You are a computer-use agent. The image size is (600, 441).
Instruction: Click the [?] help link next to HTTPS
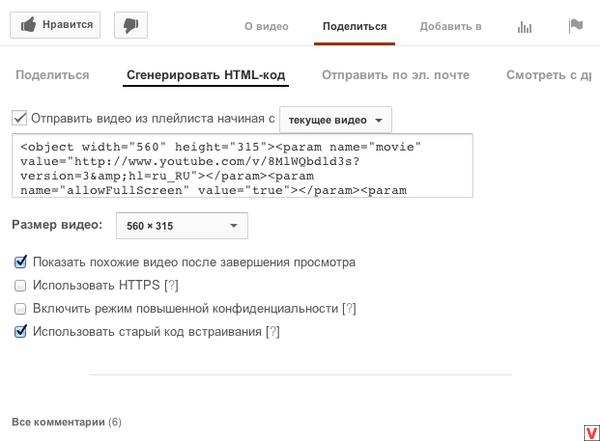point(171,286)
